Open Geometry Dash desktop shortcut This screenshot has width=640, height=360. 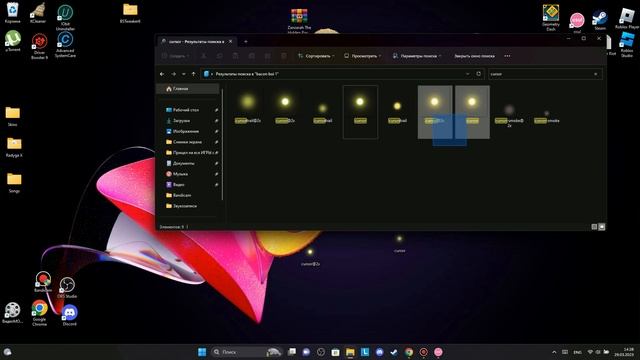tap(551, 17)
